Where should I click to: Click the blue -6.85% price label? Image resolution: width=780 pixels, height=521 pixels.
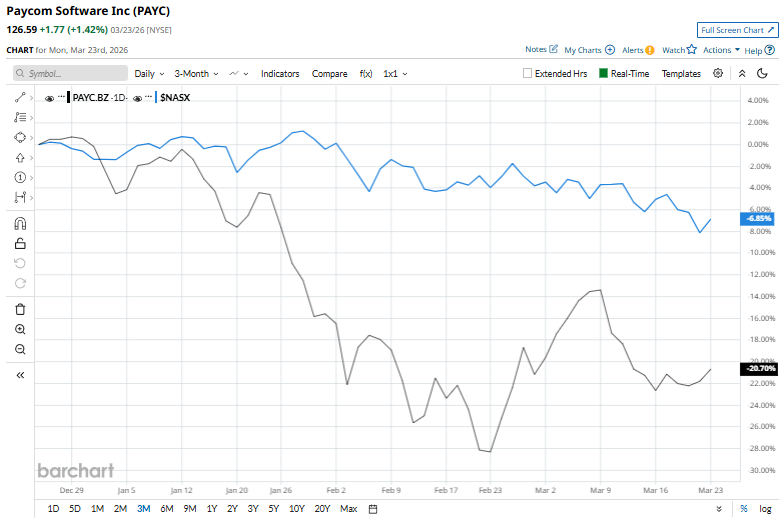click(x=757, y=218)
